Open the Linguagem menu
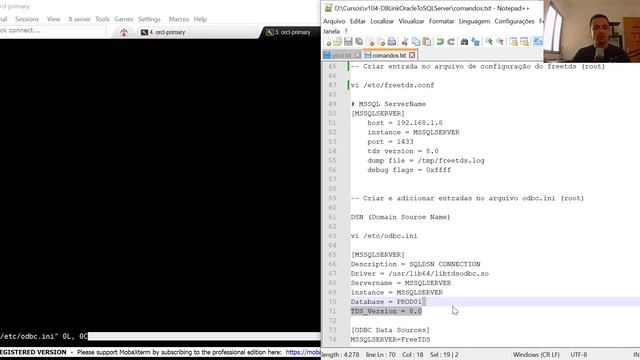The image size is (640, 360). point(474,21)
